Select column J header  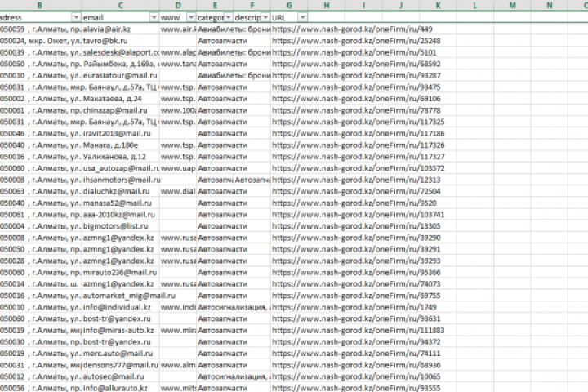pyautogui.click(x=401, y=5)
